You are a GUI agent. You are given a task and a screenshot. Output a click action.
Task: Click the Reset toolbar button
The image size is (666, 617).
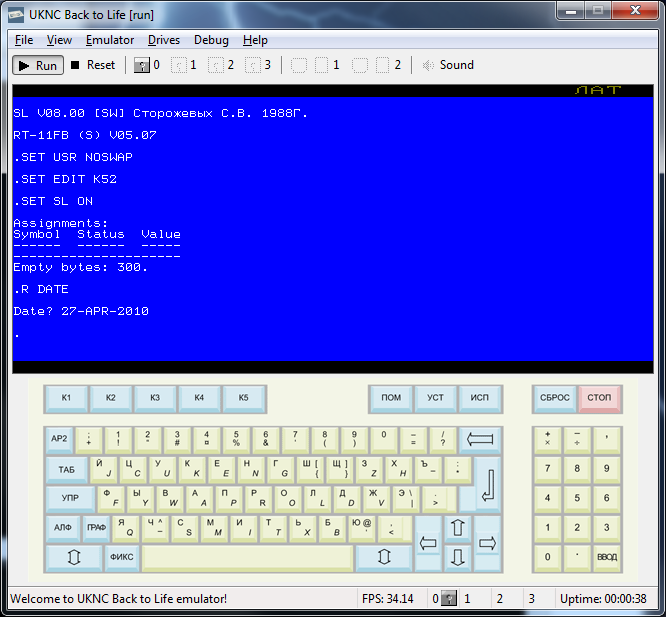(x=93, y=65)
